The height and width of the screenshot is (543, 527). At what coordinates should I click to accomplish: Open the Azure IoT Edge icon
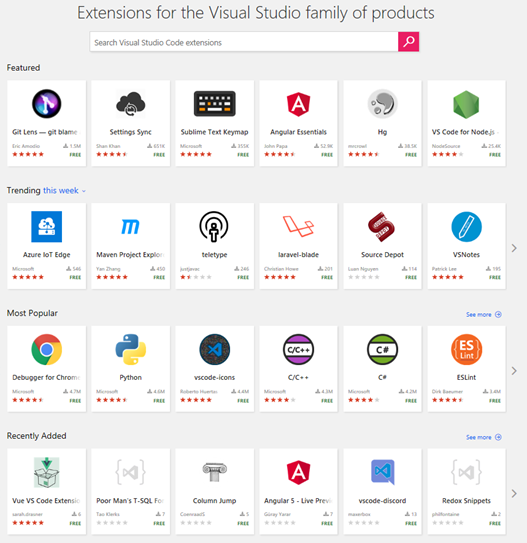[46, 226]
